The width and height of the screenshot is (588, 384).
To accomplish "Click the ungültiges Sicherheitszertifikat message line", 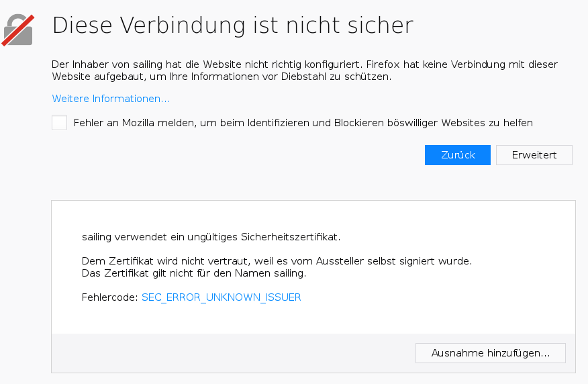I will click(211, 237).
